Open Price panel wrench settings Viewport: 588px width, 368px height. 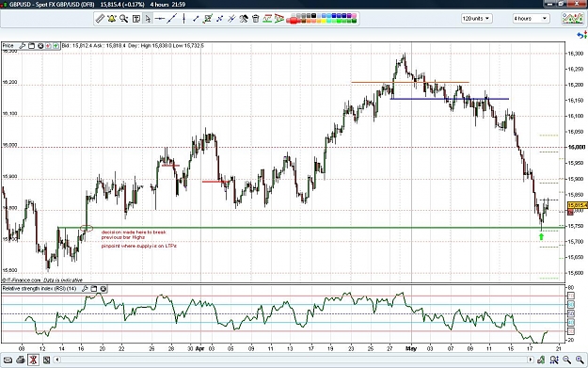[x=23, y=46]
